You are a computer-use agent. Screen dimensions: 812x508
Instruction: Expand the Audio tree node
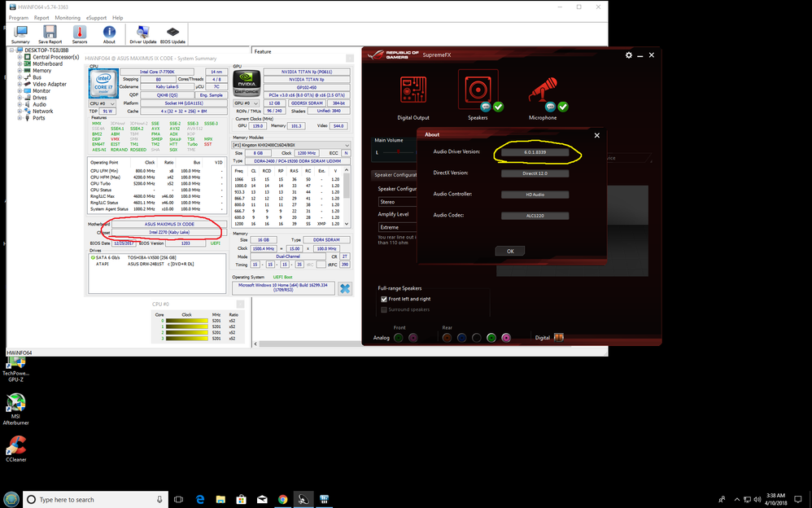[20, 104]
